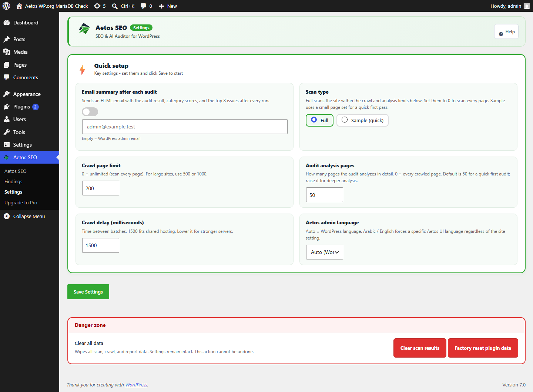Image resolution: width=533 pixels, height=392 pixels.
Task: Click the Crawl page limit field
Action: (x=101, y=188)
